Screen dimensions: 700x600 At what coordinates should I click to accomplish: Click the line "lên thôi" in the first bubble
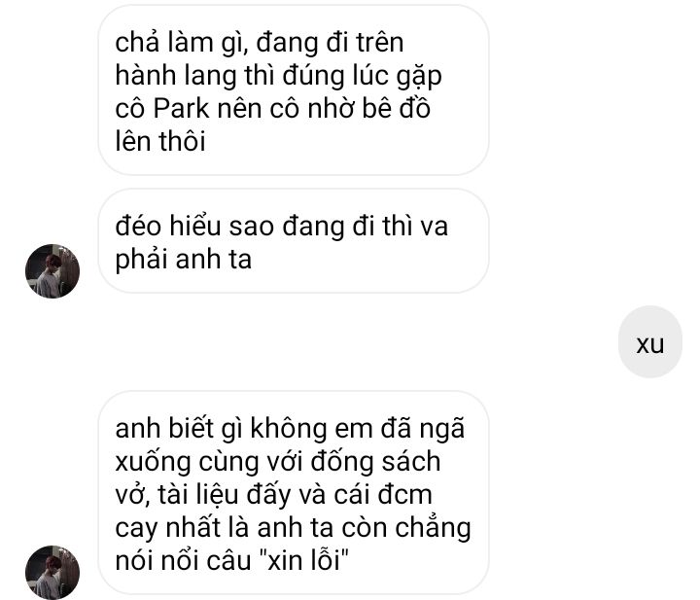pos(160,141)
